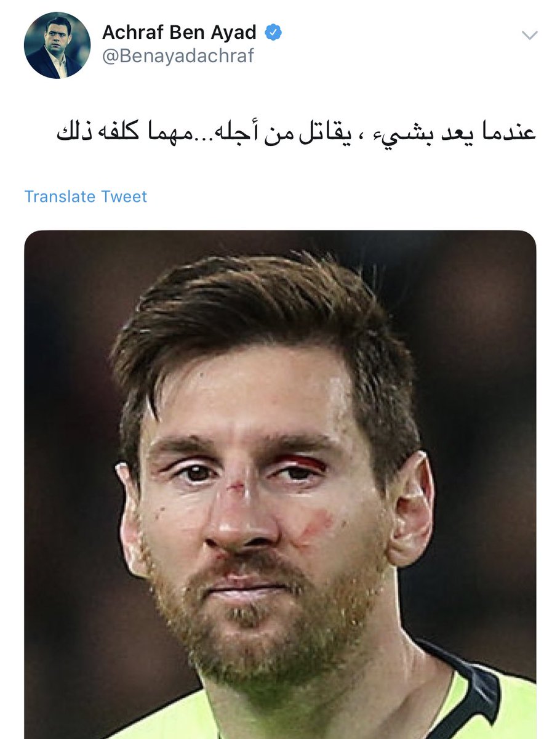Open the @Benayadachraf handle
The height and width of the screenshot is (739, 560).
178,57
